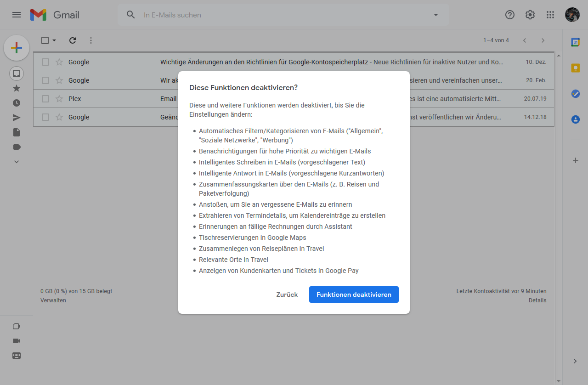588x385 pixels.
Task: Open Google Tasks side panel icon
Action: click(x=575, y=94)
